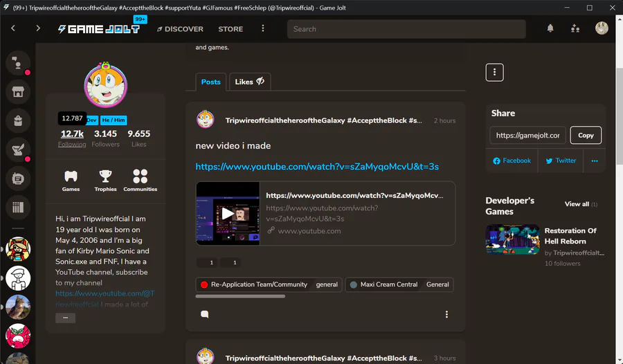Click the developer name under Restoration Of Hell Reborn
The width and height of the screenshot is (623, 364).
[579, 253]
